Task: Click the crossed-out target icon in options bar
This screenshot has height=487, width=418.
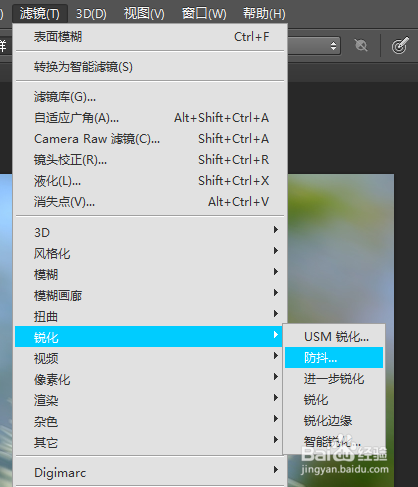Action: click(x=361, y=45)
